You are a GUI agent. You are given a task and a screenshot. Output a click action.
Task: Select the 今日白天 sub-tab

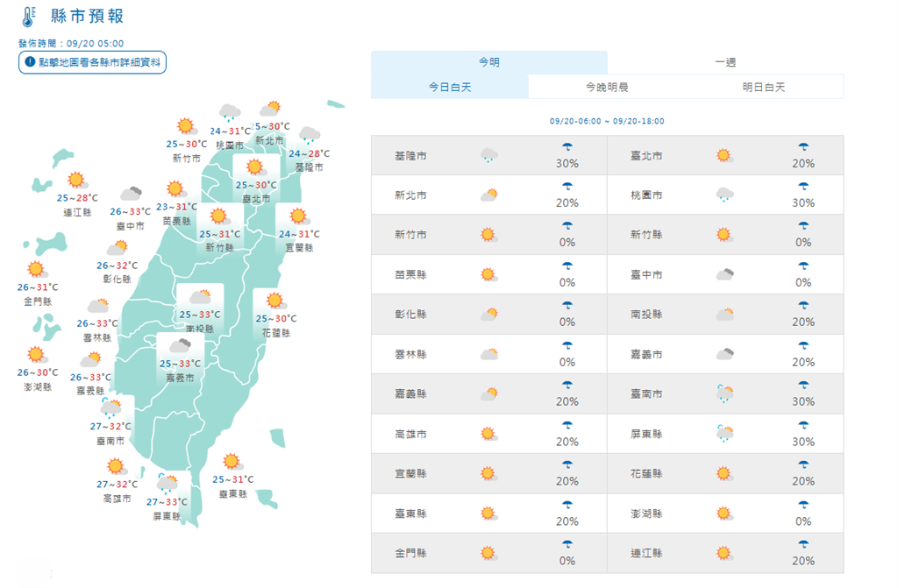pyautogui.click(x=450, y=87)
